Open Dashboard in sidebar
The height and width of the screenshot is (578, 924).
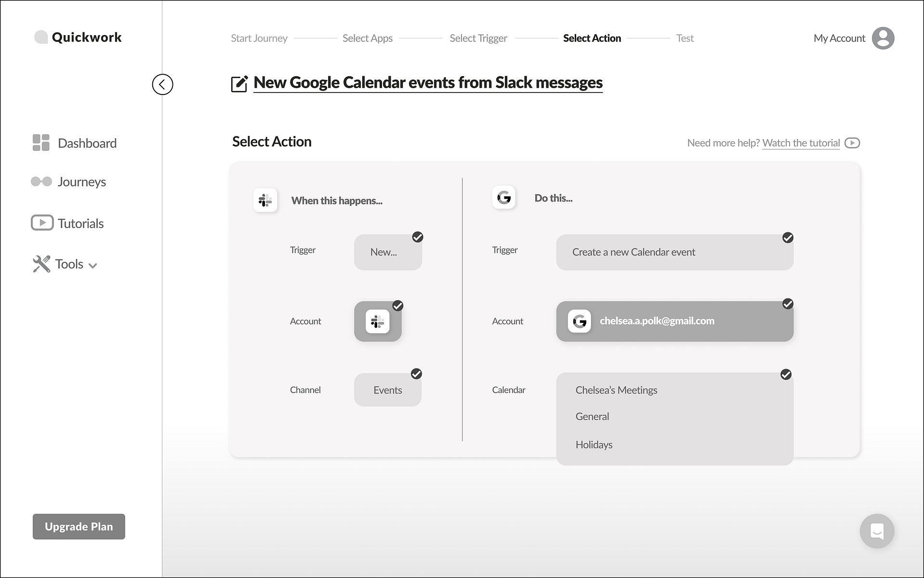coord(75,143)
